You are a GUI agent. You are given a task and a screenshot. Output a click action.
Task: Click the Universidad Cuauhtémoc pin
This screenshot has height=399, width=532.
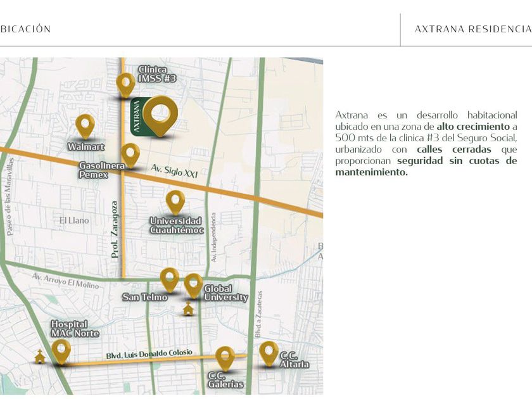coord(175,202)
